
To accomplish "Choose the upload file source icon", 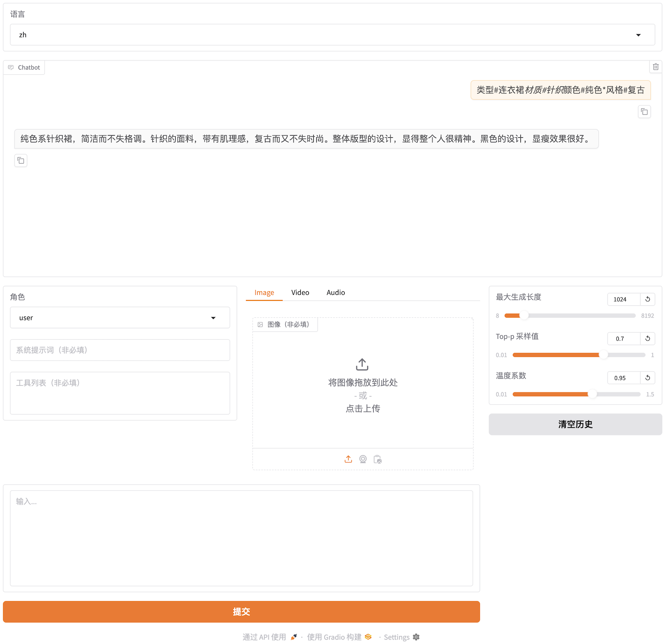I will (348, 459).
